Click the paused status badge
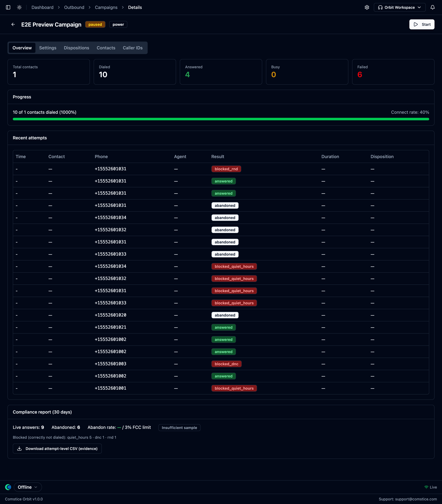 click(x=95, y=24)
